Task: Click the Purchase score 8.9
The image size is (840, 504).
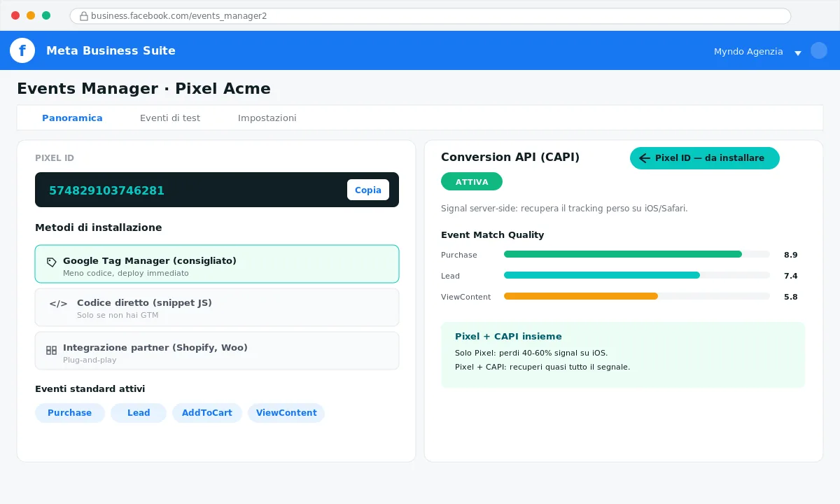Action: point(791,255)
